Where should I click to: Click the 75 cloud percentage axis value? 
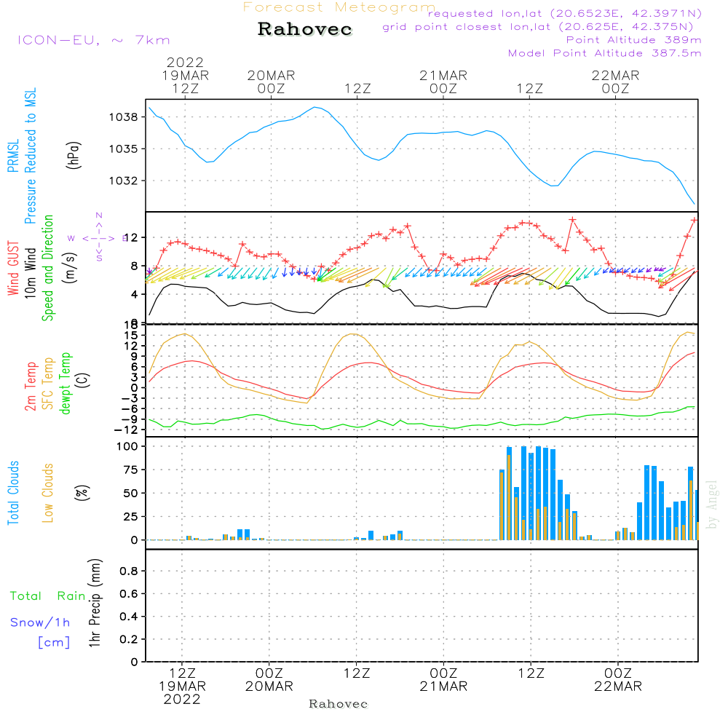coord(130,470)
